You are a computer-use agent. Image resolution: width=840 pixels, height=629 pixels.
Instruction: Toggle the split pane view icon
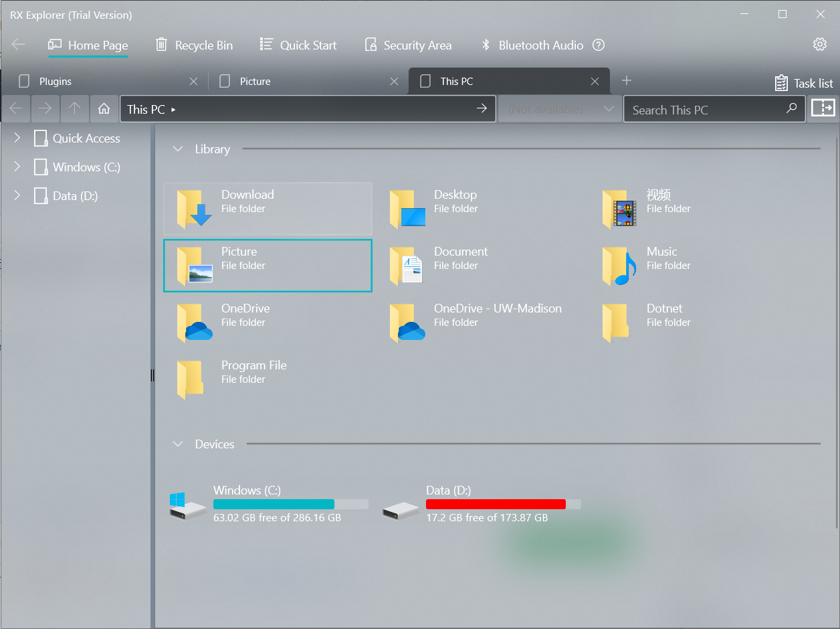click(x=823, y=107)
